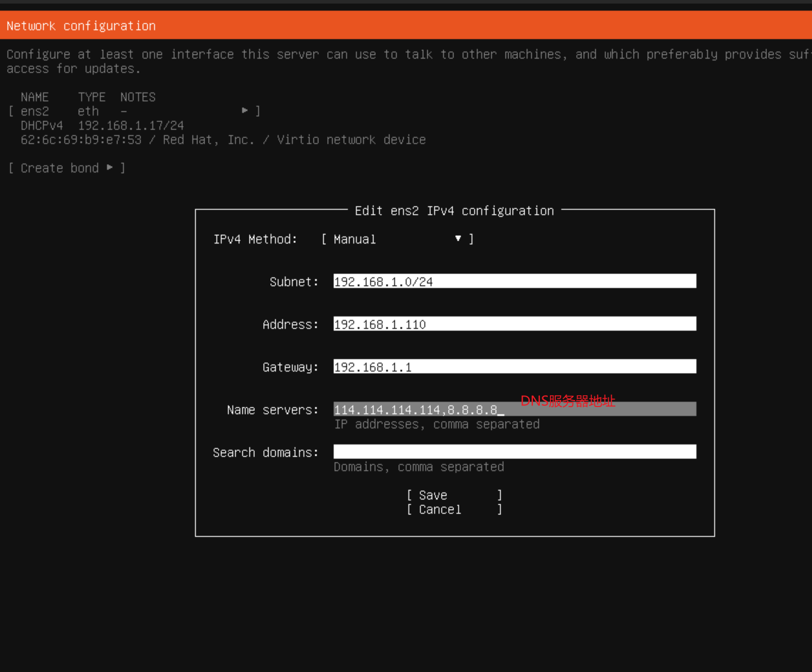
Task: Click the Name servers input field
Action: [x=514, y=409]
